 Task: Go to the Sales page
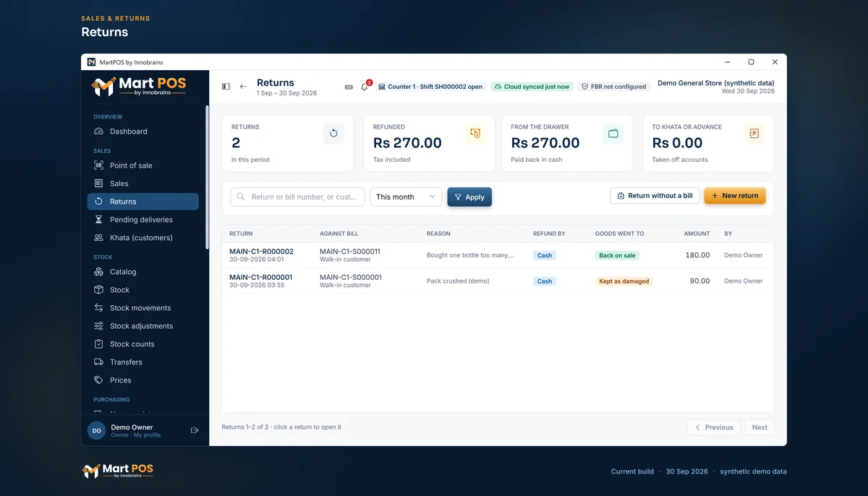tap(143, 184)
